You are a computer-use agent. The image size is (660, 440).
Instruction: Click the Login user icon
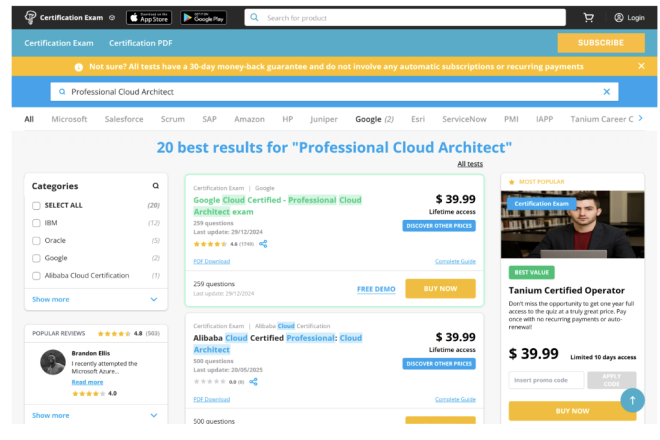(618, 17)
